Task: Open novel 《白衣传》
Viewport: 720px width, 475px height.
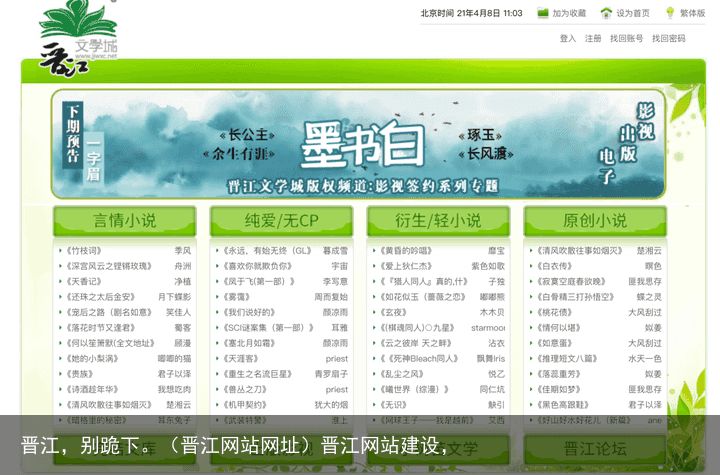Action: pyautogui.click(x=554, y=266)
